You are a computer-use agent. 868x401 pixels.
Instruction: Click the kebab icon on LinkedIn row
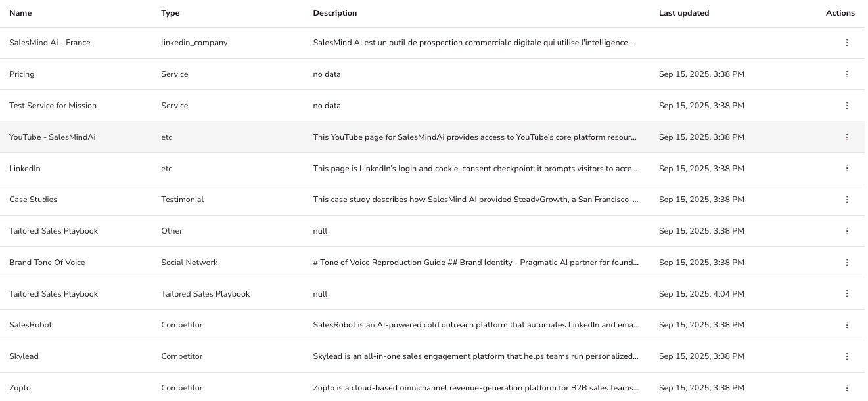(x=846, y=169)
